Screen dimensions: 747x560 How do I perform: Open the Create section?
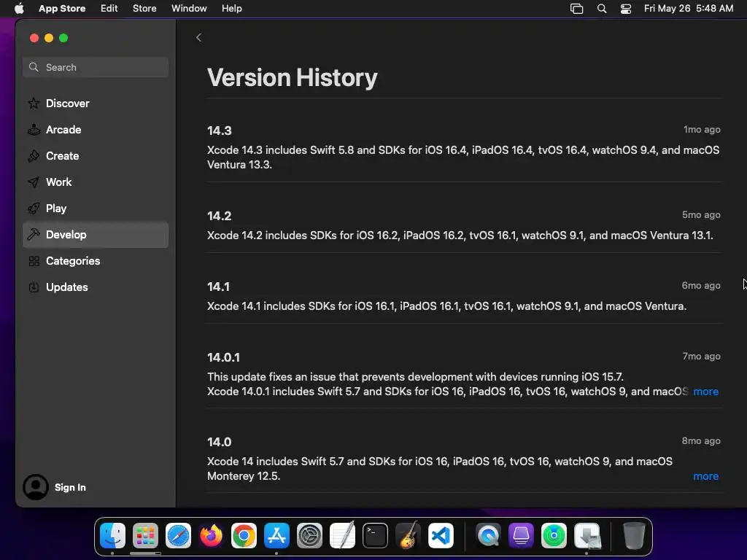(x=96, y=156)
